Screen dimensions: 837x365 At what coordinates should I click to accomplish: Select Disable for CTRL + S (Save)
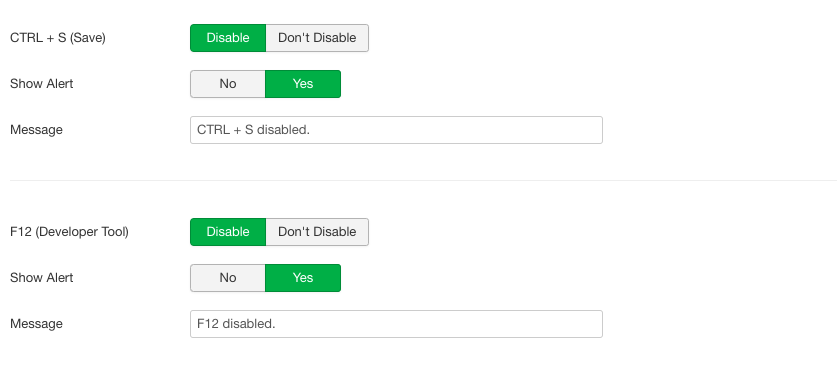228,38
